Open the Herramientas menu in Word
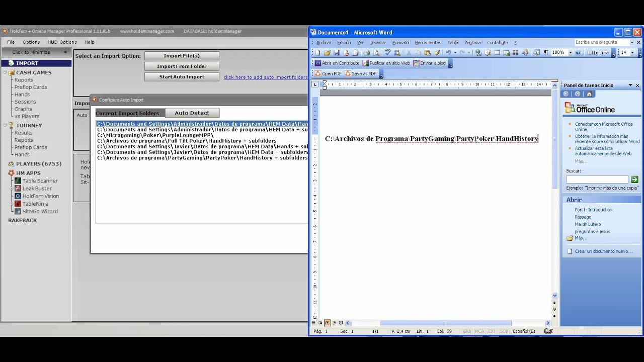Image resolution: width=644 pixels, height=362 pixels. pyautogui.click(x=428, y=43)
